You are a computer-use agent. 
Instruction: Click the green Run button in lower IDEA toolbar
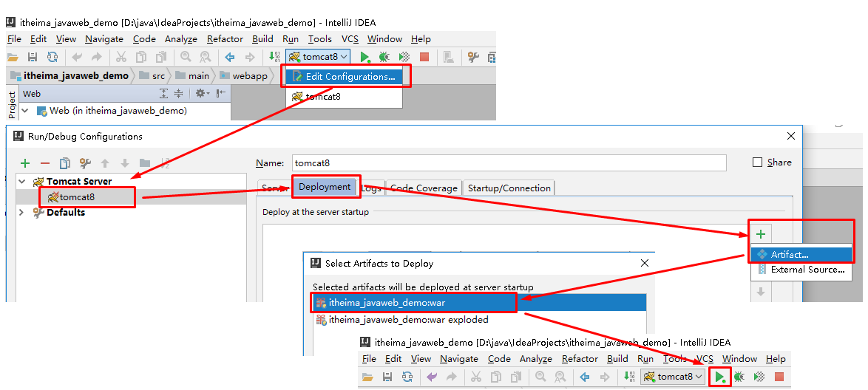(x=719, y=377)
